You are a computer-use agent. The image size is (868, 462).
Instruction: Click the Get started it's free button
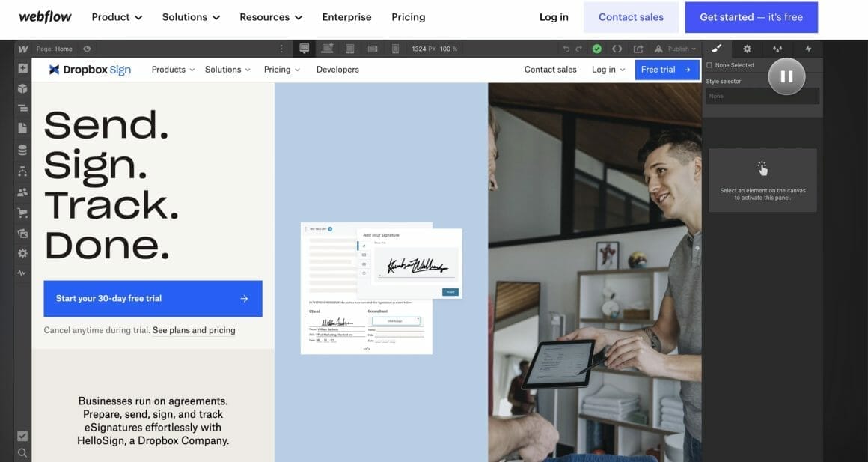pyautogui.click(x=751, y=17)
